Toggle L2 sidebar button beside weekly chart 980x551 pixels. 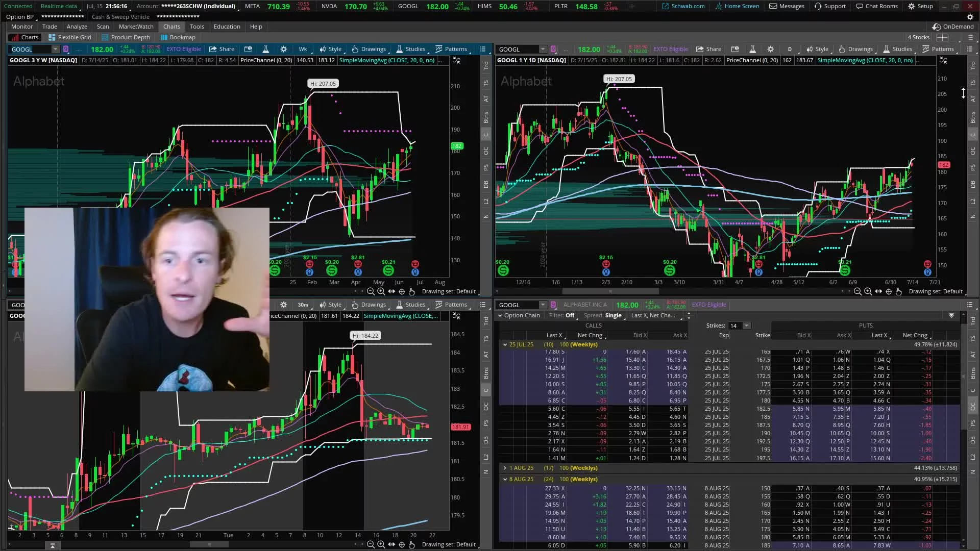click(x=486, y=201)
